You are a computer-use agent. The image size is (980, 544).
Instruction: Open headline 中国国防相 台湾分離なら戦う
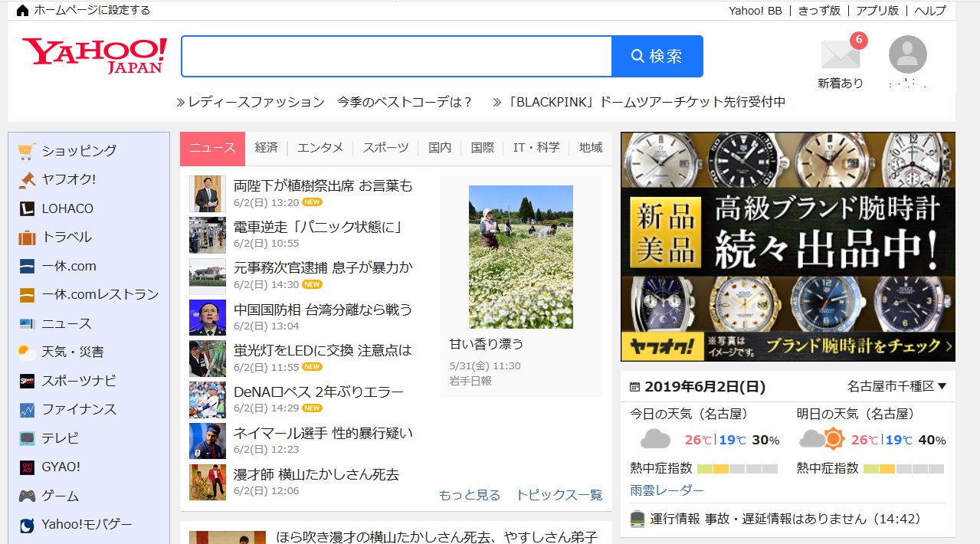pos(323,310)
